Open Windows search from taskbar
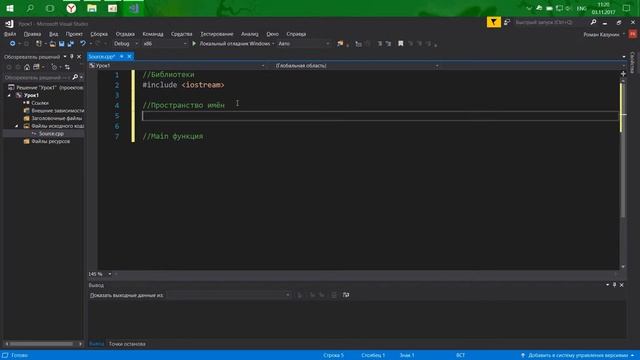640x360 pixels. coord(30,8)
